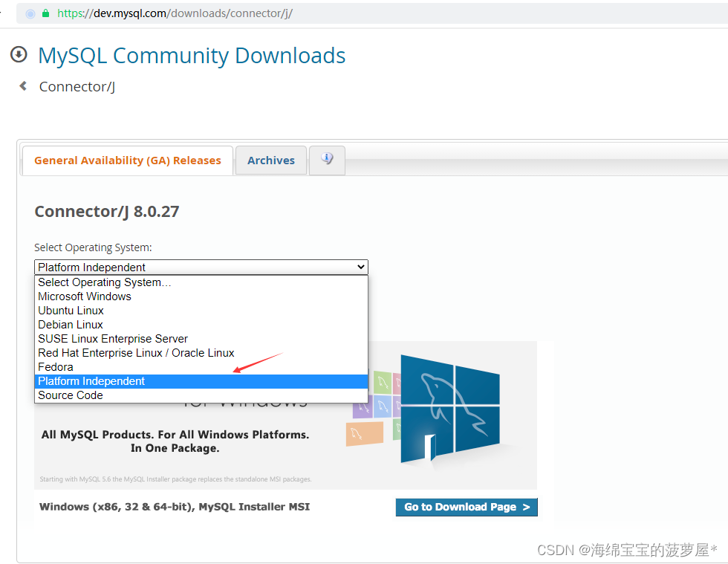This screenshot has width=728, height=564.
Task: Click the download circle icon beside page title
Action: [x=19, y=55]
